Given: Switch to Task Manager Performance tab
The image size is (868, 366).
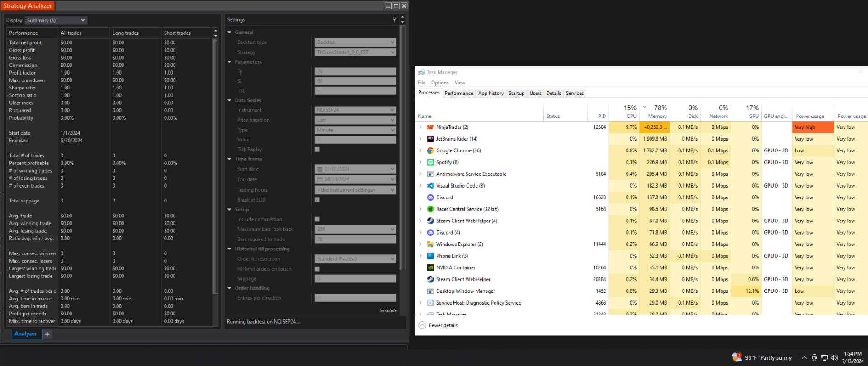Looking at the screenshot, I should click(458, 94).
